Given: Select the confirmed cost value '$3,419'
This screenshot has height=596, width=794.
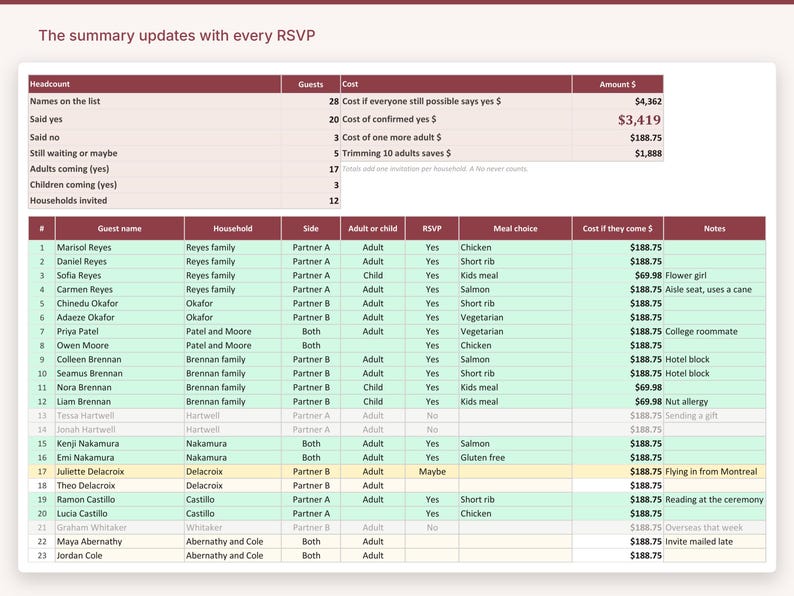Looking at the screenshot, I should [x=639, y=120].
